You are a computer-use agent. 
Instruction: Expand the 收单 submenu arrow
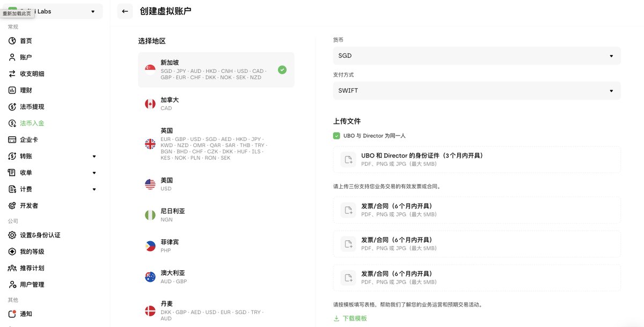point(94,173)
